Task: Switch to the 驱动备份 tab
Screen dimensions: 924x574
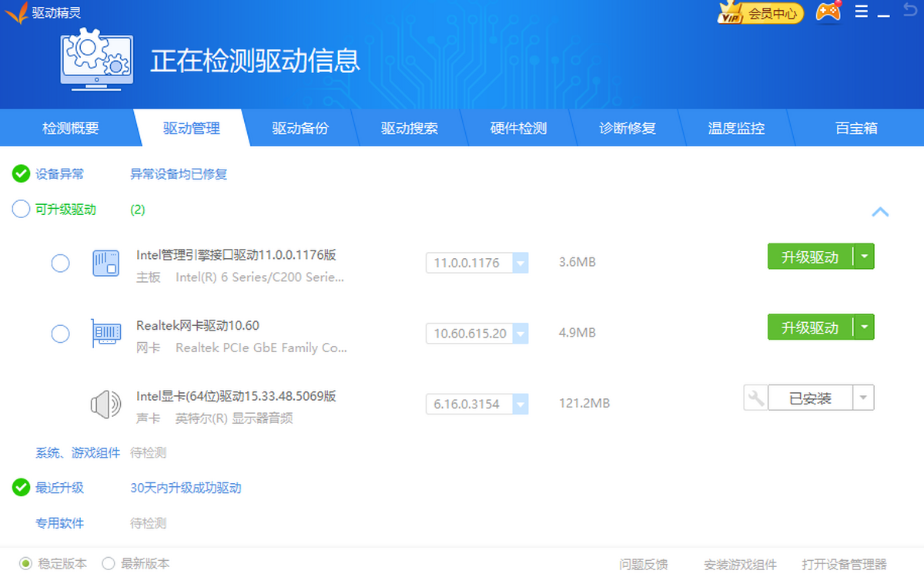Action: [x=300, y=129]
